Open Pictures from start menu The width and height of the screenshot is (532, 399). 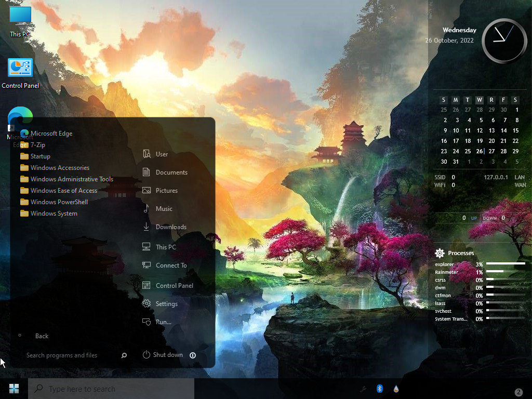click(160, 191)
